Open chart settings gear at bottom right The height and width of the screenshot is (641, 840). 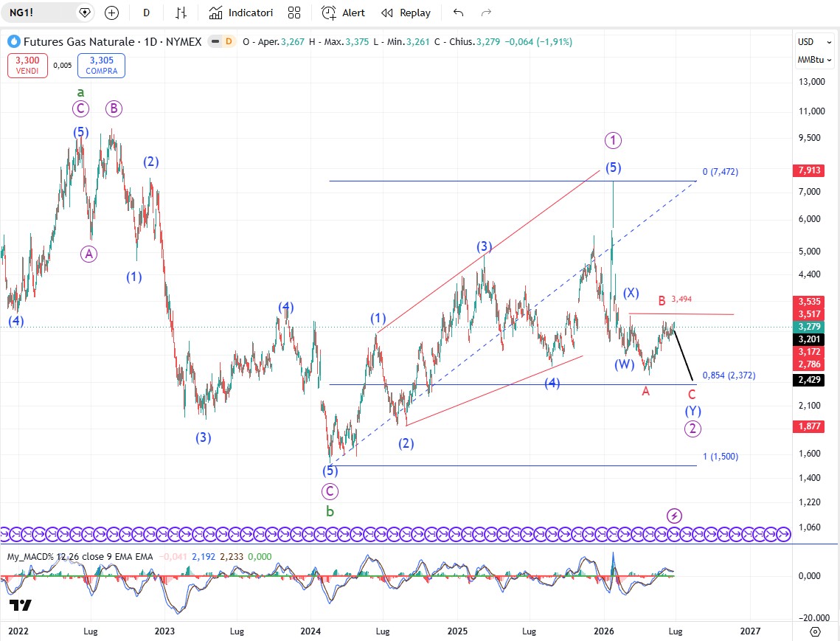click(815, 631)
